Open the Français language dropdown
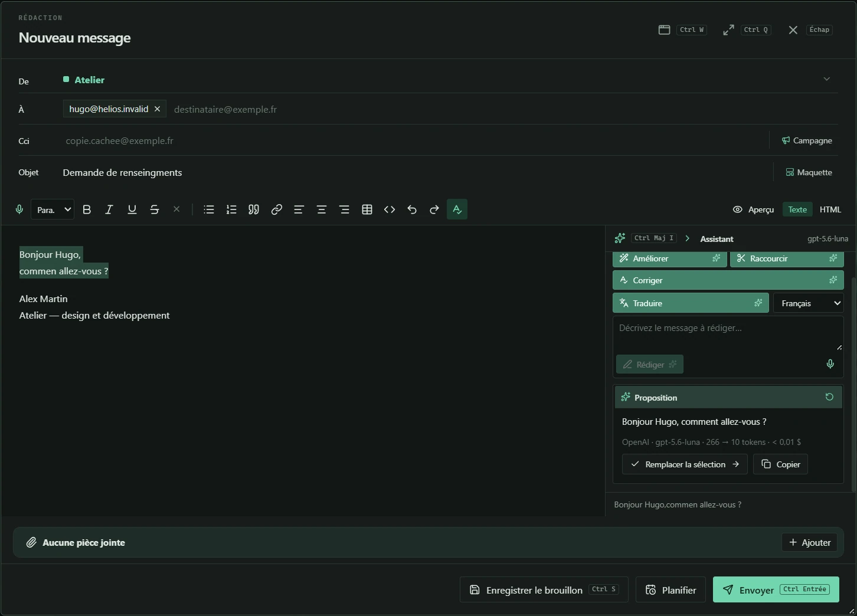 (x=808, y=303)
